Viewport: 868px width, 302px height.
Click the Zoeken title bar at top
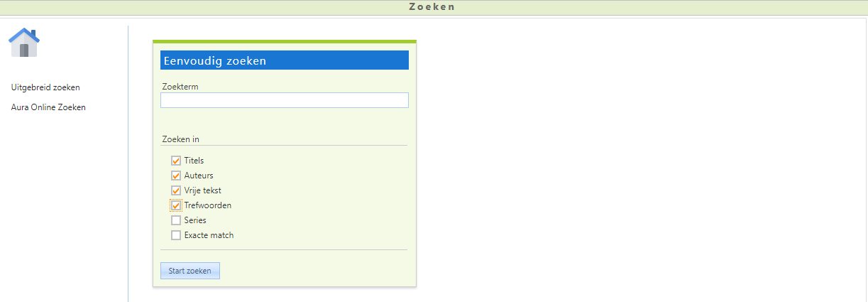[434, 7]
